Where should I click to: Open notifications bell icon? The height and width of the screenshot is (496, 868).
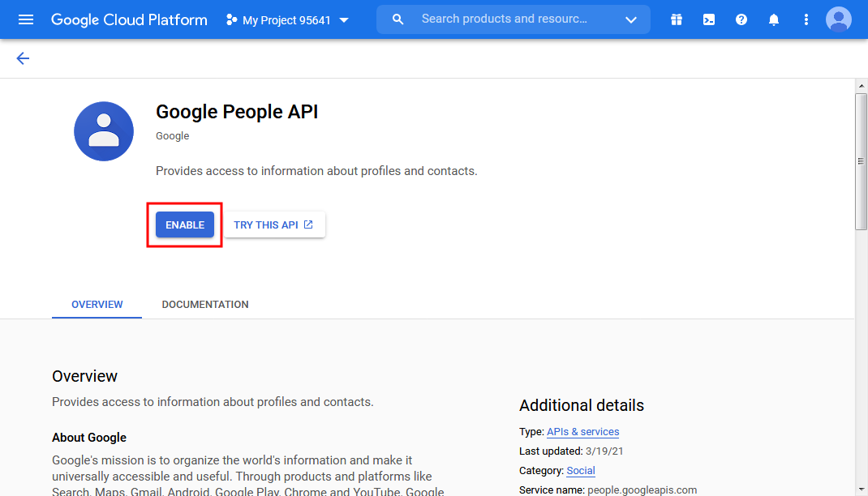pyautogui.click(x=774, y=20)
